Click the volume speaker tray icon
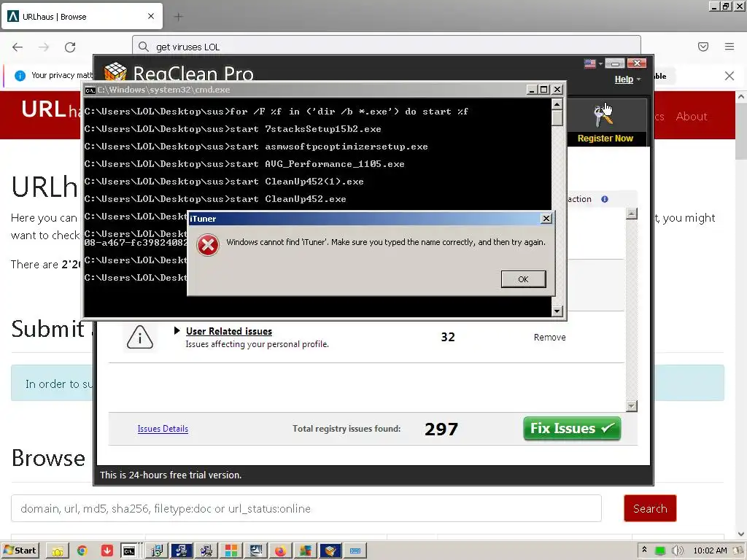Viewport: 747px width, 560px height. pos(677,551)
